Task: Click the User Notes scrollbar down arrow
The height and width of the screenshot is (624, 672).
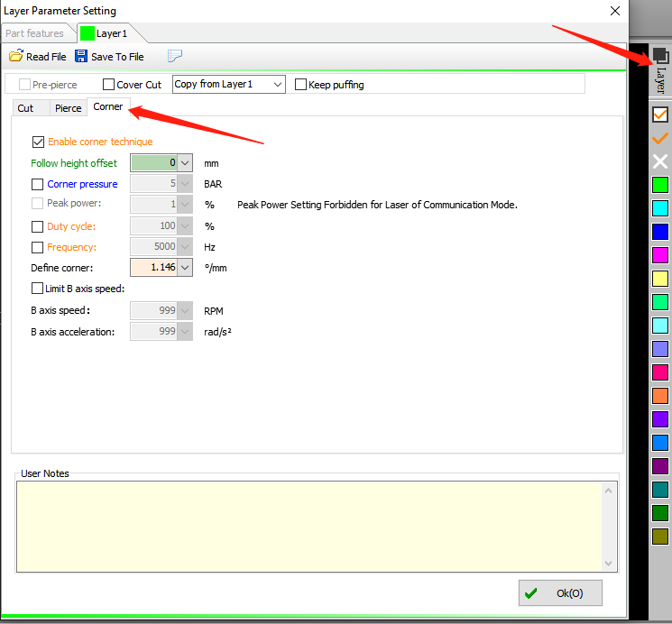Action: tap(609, 564)
